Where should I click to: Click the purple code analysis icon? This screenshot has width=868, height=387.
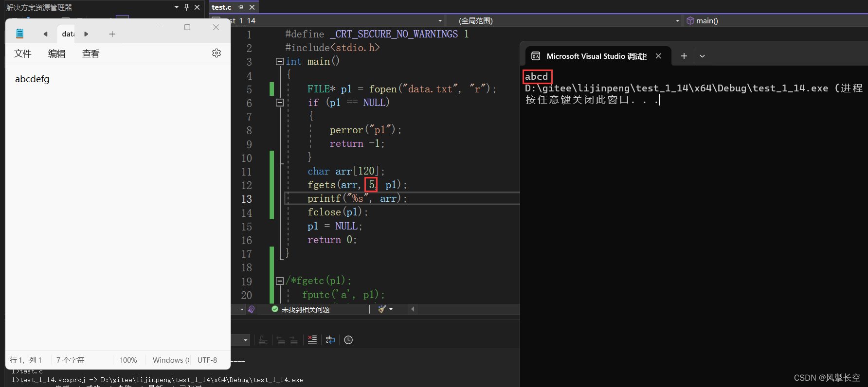pos(251,309)
